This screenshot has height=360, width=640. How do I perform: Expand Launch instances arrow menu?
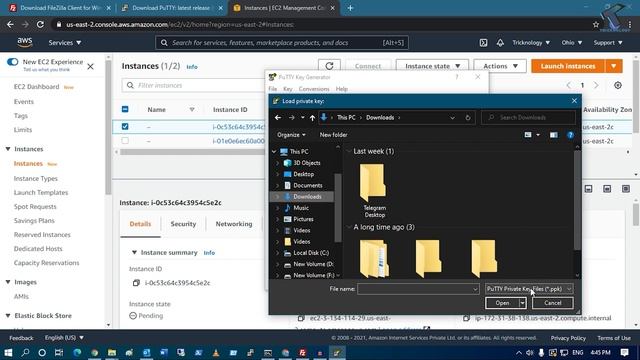pyautogui.click(x=613, y=66)
